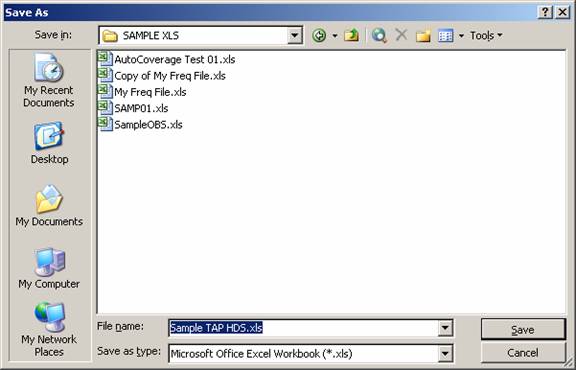Screen dimensions: 576x370
Task: Open Search the Web icon
Action: pos(379,36)
